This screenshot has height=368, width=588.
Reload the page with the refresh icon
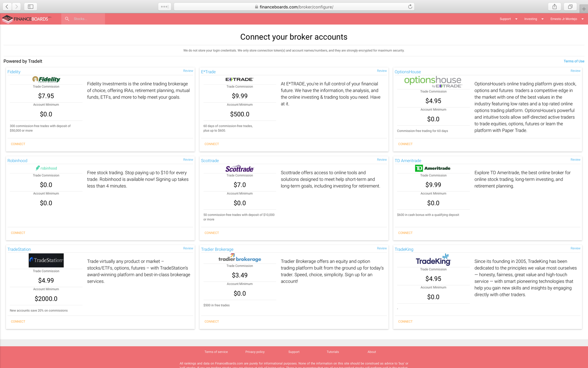[410, 7]
